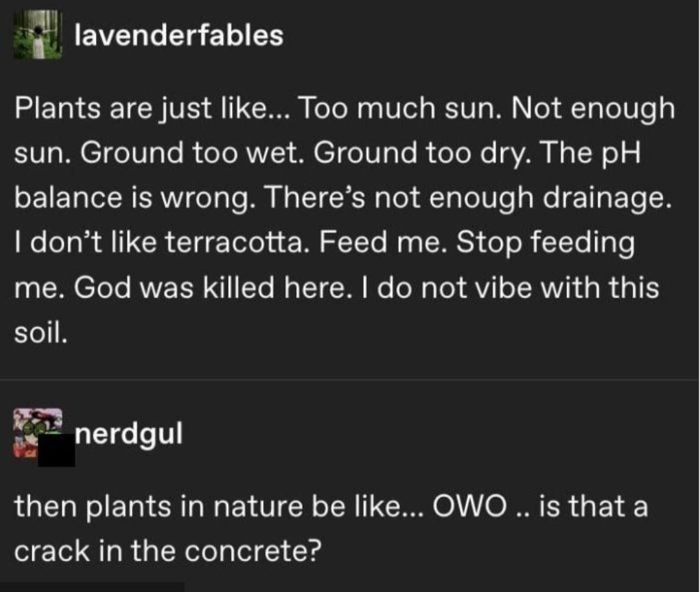Click the black square overlapping nerdgul's avatar
Screen dimensions: 700x592
pos(56,450)
